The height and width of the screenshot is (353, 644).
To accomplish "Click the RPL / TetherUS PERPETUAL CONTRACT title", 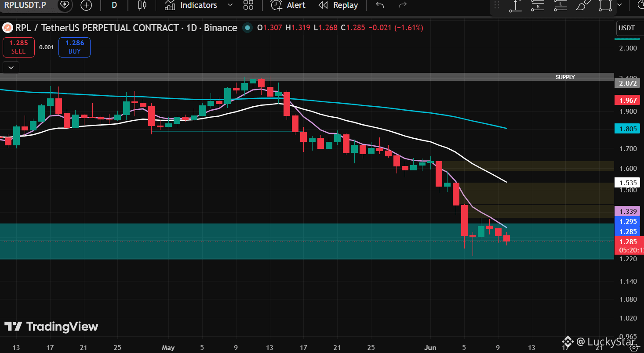I will [126, 28].
